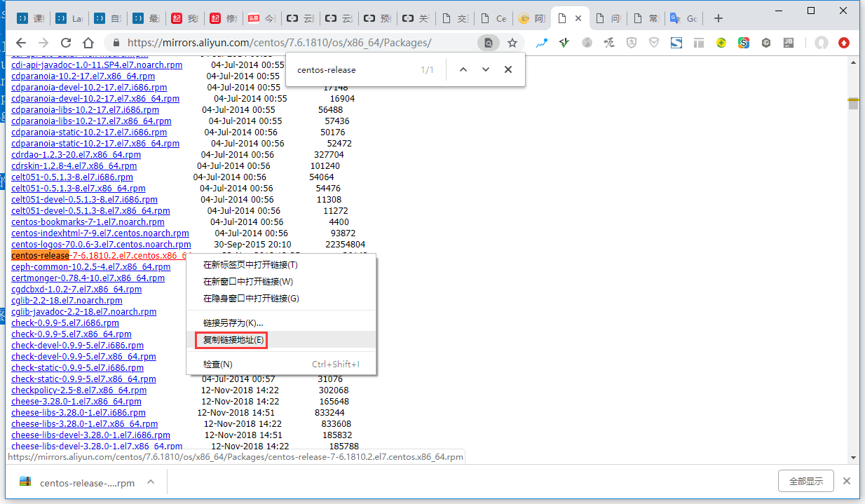865x504 pixels.
Task: Select 链接另存为(K)... menu entry
Action: click(x=233, y=323)
